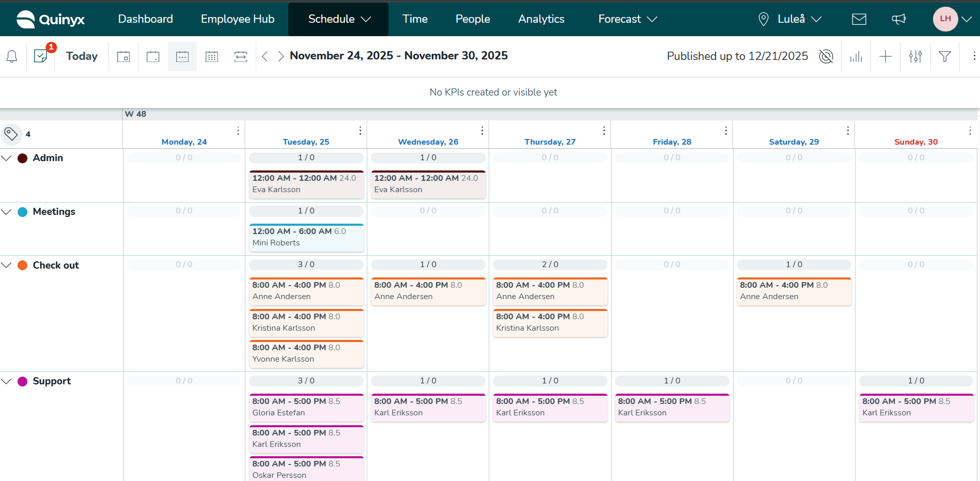Screen dimensions: 980x481
Task: Open the display options sliders icon
Action: pos(915,56)
